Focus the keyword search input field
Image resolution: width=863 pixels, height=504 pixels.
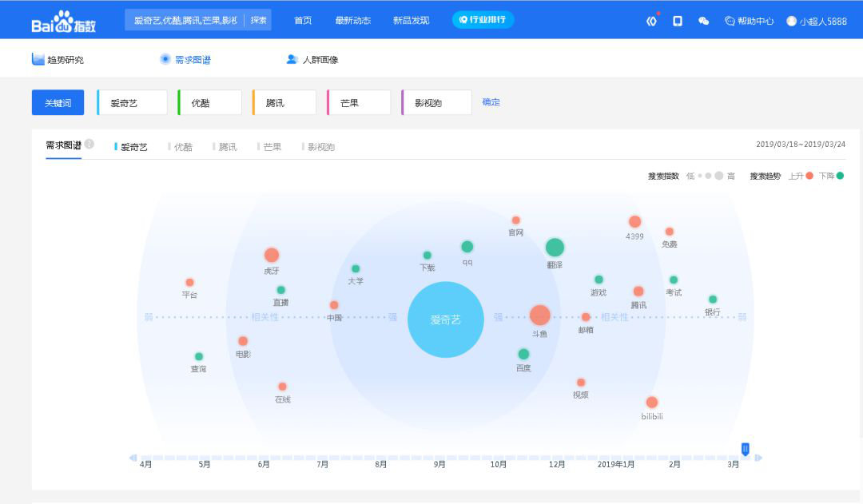185,20
